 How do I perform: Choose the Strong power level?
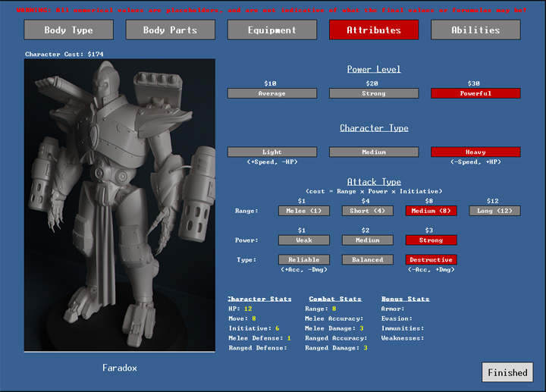(x=374, y=93)
